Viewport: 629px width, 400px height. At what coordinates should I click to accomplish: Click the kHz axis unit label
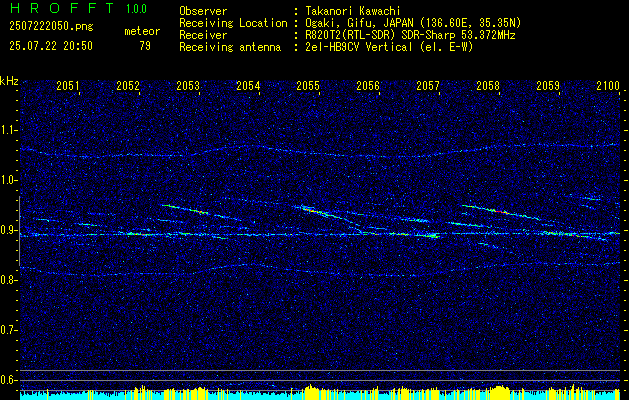(x=9, y=81)
